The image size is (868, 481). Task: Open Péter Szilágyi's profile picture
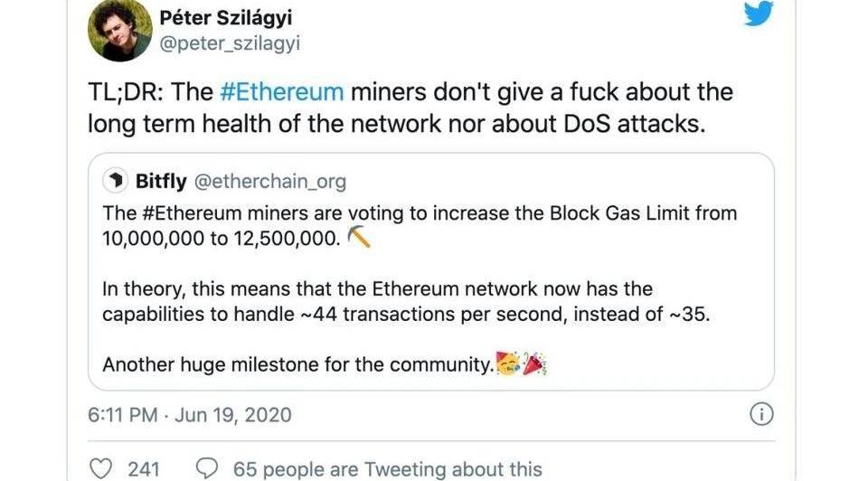(120, 30)
